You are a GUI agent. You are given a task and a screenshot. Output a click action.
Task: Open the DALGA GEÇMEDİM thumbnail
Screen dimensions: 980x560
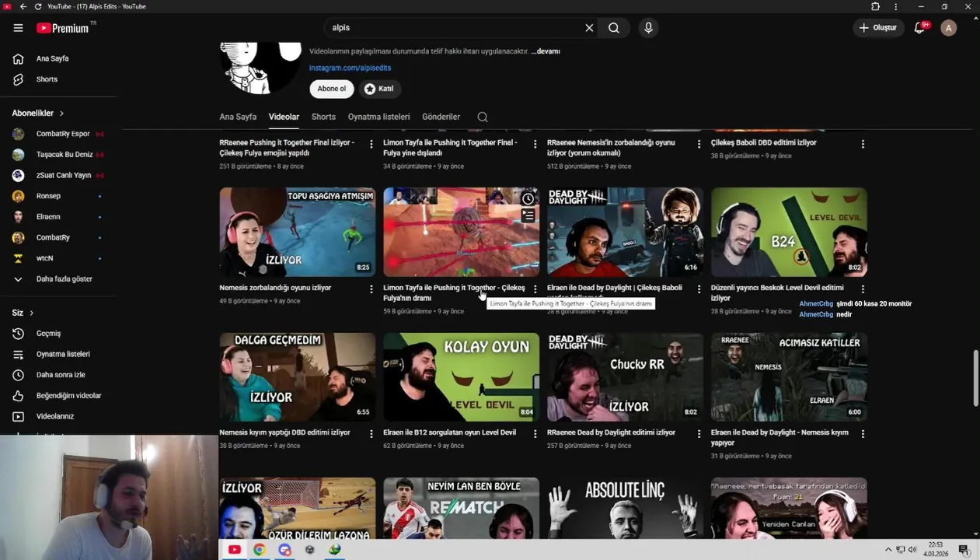(x=297, y=377)
